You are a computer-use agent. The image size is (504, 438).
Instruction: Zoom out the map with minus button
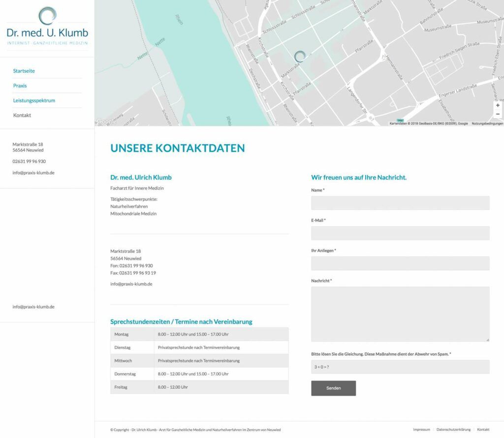[x=498, y=114]
